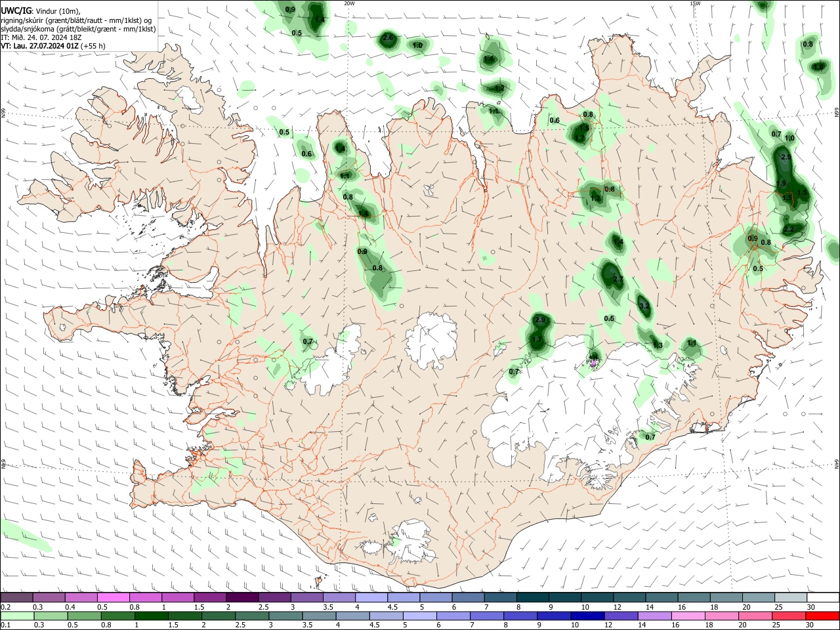The height and width of the screenshot is (630, 840).
Task: Click the 15W longitude label
Action: pos(695,3)
